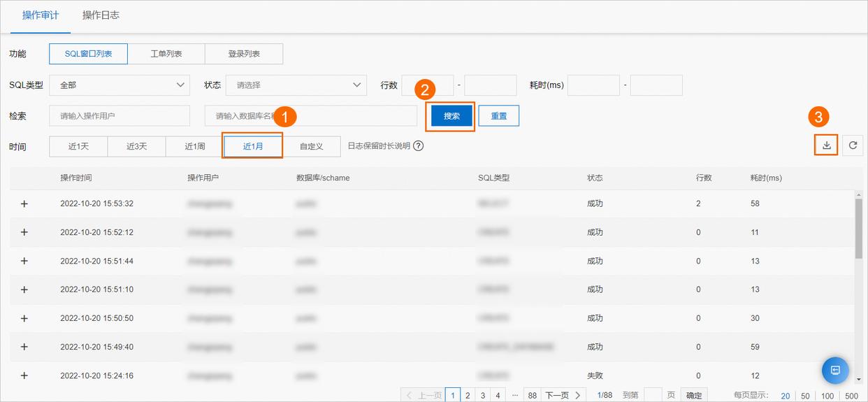Select the 近1天 time range
868x402 pixels.
click(78, 147)
